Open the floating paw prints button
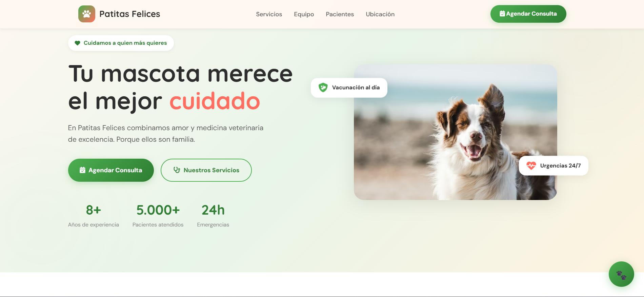 pyautogui.click(x=621, y=274)
